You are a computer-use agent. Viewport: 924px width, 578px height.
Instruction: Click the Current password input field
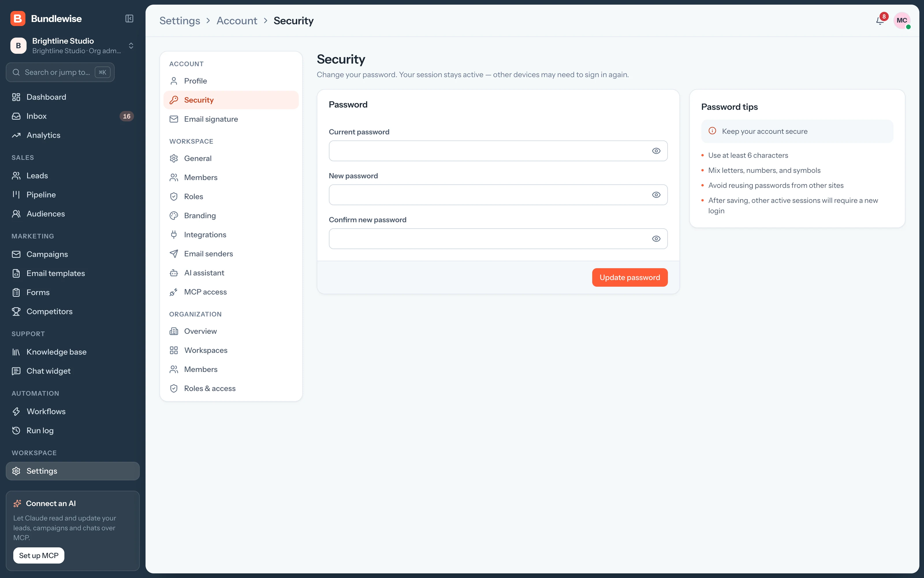(498, 151)
